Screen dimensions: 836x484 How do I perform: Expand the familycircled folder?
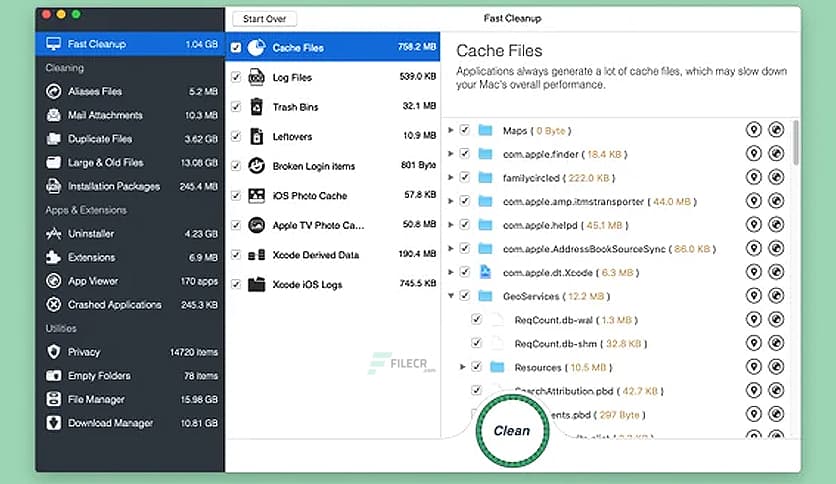451,177
